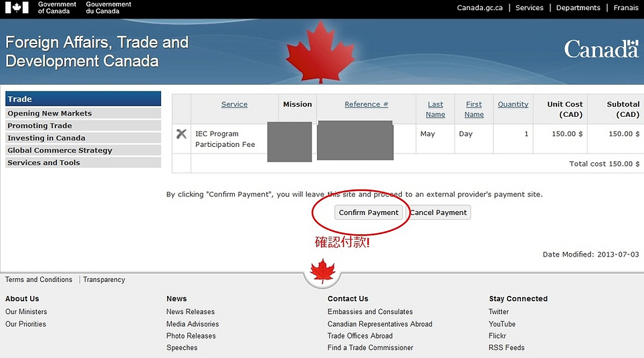Open Photo Releases link
This screenshot has width=644, height=358.
click(191, 336)
